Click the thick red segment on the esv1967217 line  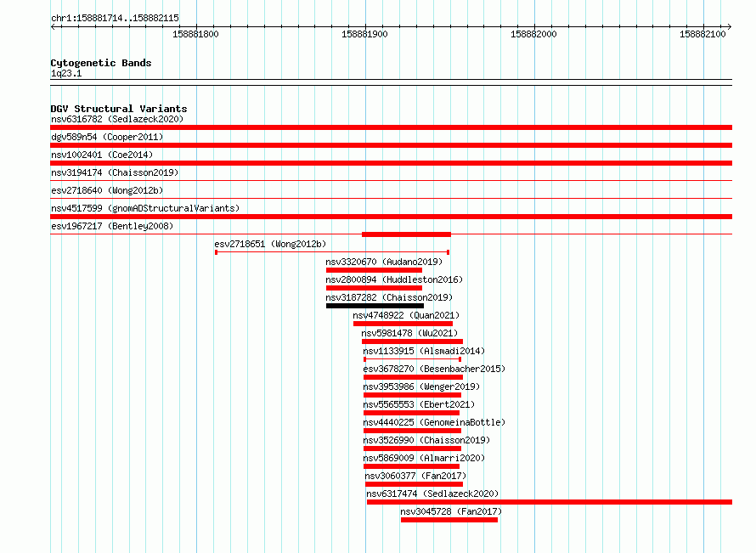tap(406, 234)
